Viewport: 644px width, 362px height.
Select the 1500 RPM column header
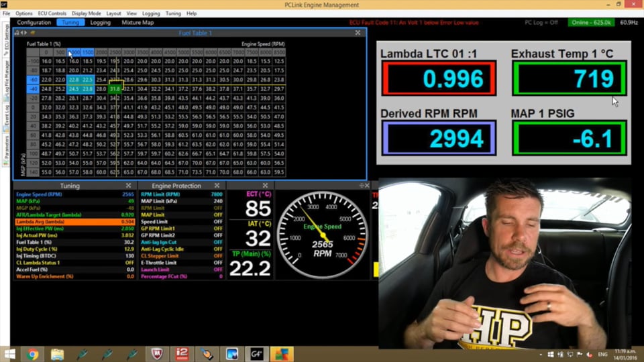point(87,52)
